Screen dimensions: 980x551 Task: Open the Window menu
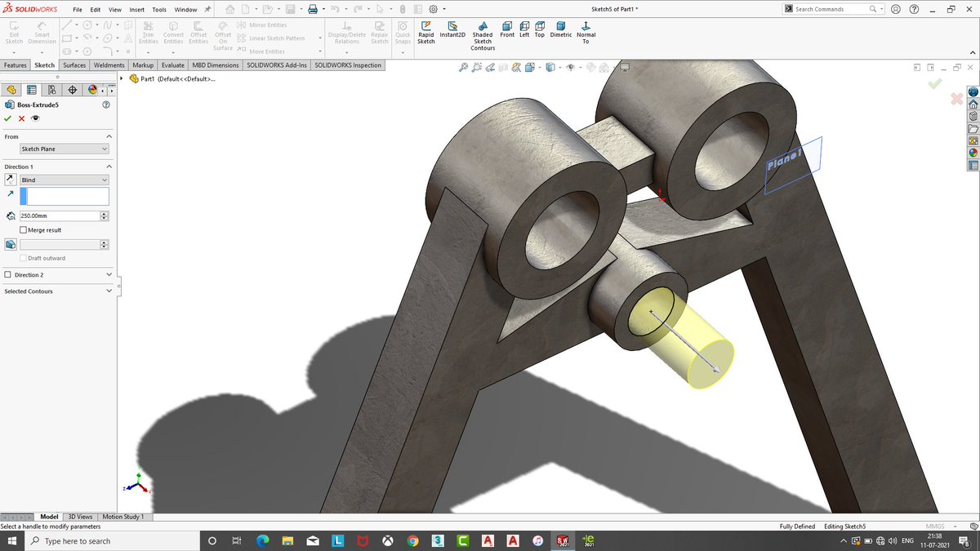185,9
